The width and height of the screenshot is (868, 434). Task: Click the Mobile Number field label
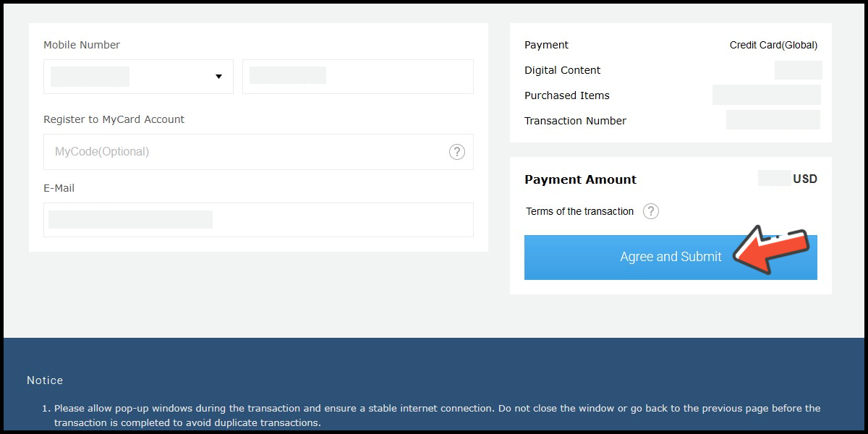[x=82, y=45]
